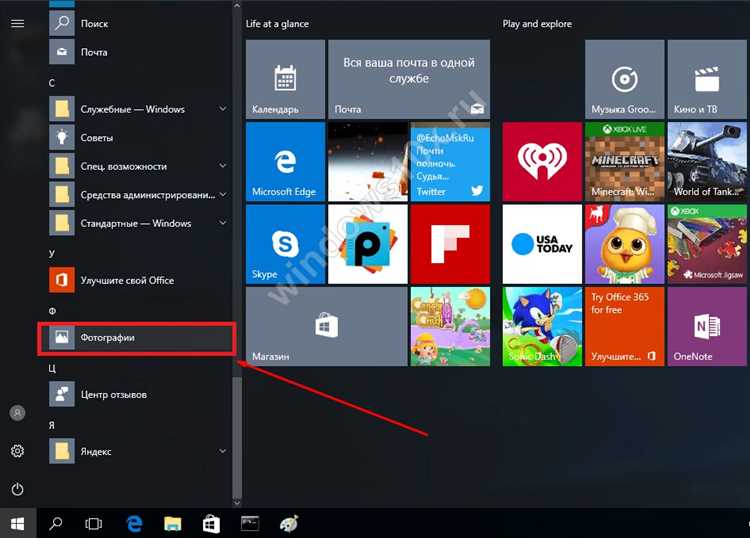Open the PicsArt tile
The width and height of the screenshot is (750, 538).
tap(368, 244)
